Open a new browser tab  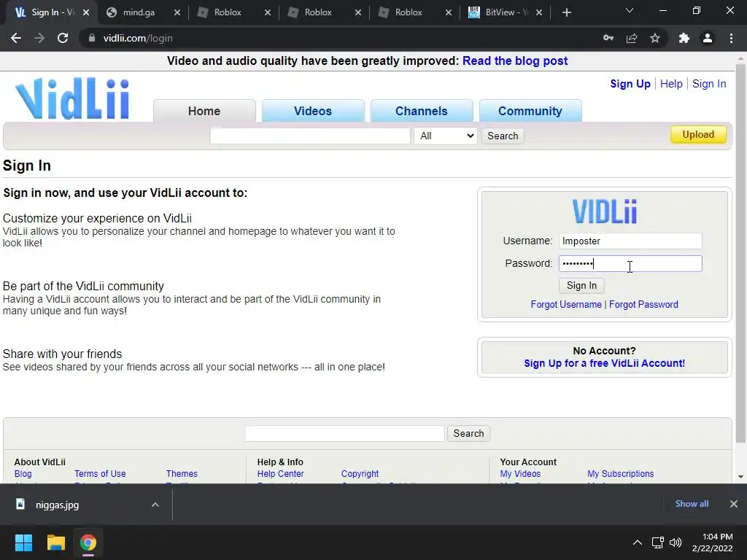point(566,12)
